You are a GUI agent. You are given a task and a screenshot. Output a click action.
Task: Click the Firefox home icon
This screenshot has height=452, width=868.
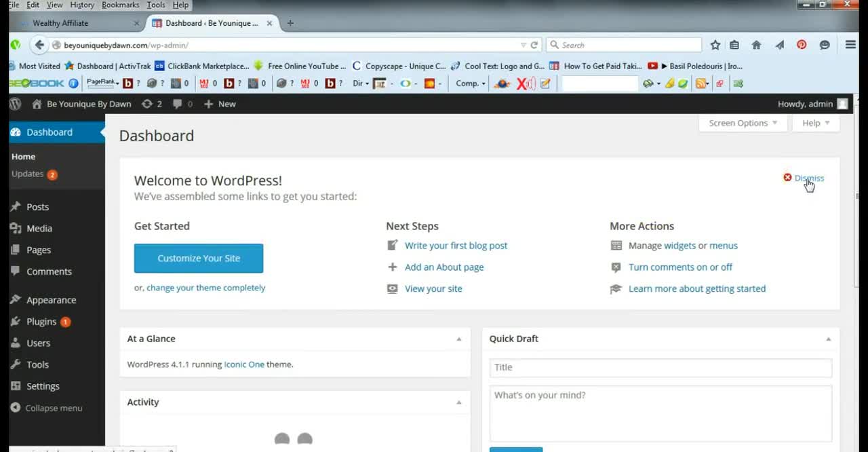tap(756, 45)
